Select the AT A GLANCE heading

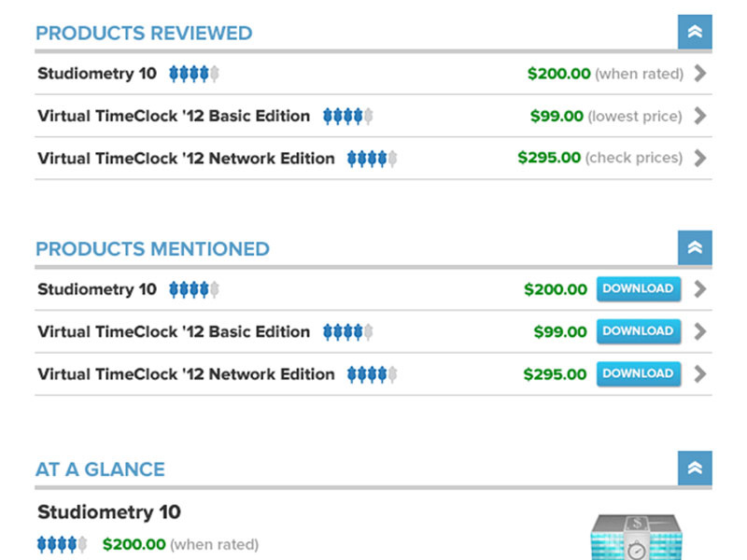[99, 469]
